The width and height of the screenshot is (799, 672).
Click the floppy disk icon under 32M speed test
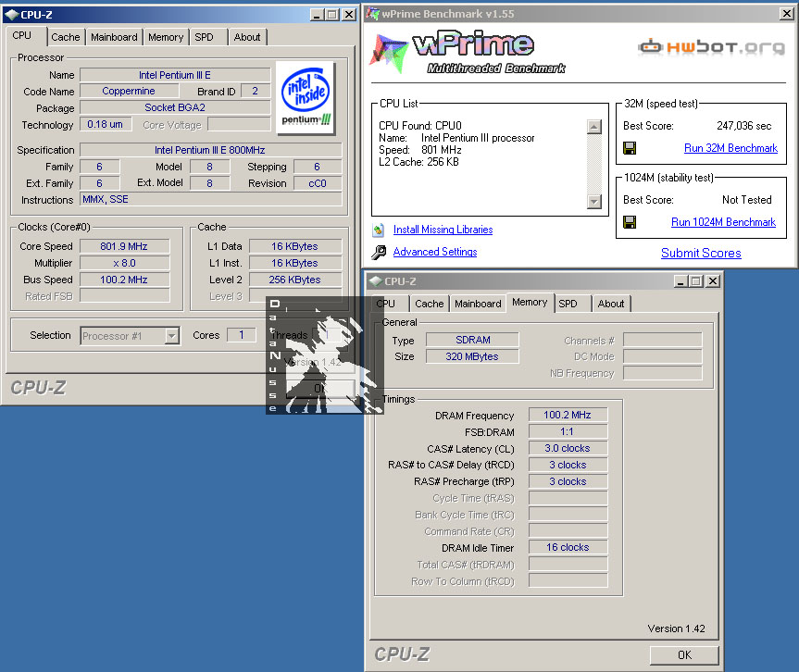click(x=630, y=148)
